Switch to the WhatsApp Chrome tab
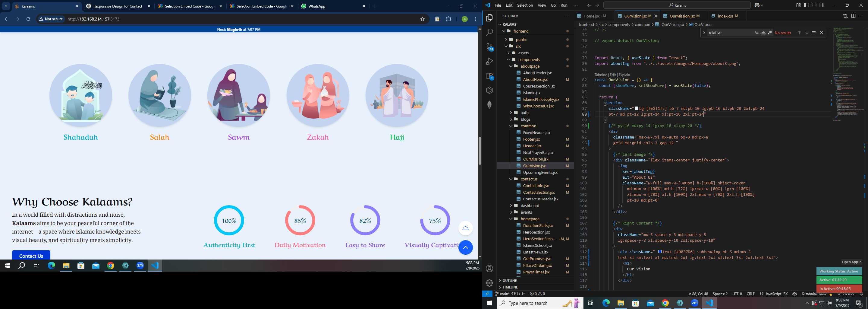The height and width of the screenshot is (309, 868). tap(333, 6)
